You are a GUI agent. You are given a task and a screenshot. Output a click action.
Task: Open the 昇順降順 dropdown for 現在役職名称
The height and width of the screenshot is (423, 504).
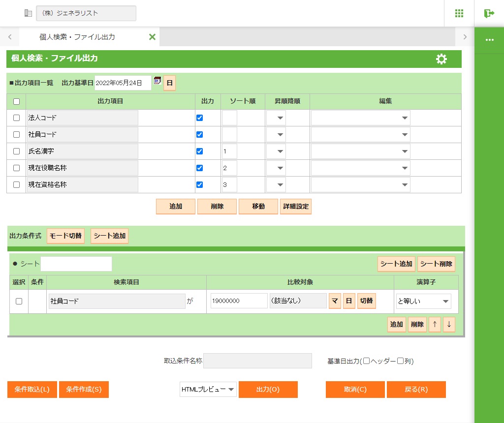pyautogui.click(x=276, y=168)
